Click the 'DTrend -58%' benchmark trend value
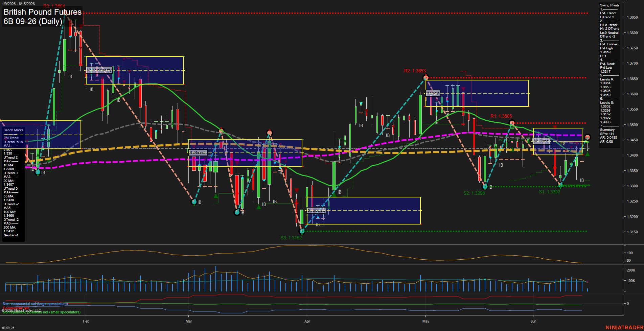Image resolution: width=644 pixels, height=331 pixels. (x=14, y=142)
